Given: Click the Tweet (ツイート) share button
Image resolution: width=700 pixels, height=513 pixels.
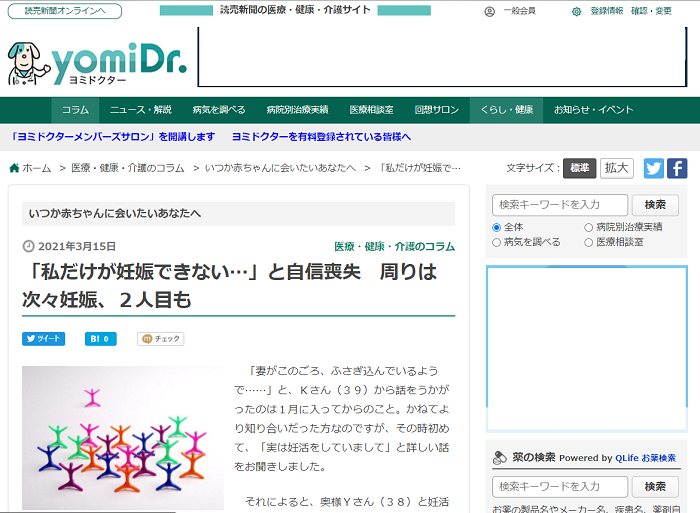Looking at the screenshot, I should (43, 339).
